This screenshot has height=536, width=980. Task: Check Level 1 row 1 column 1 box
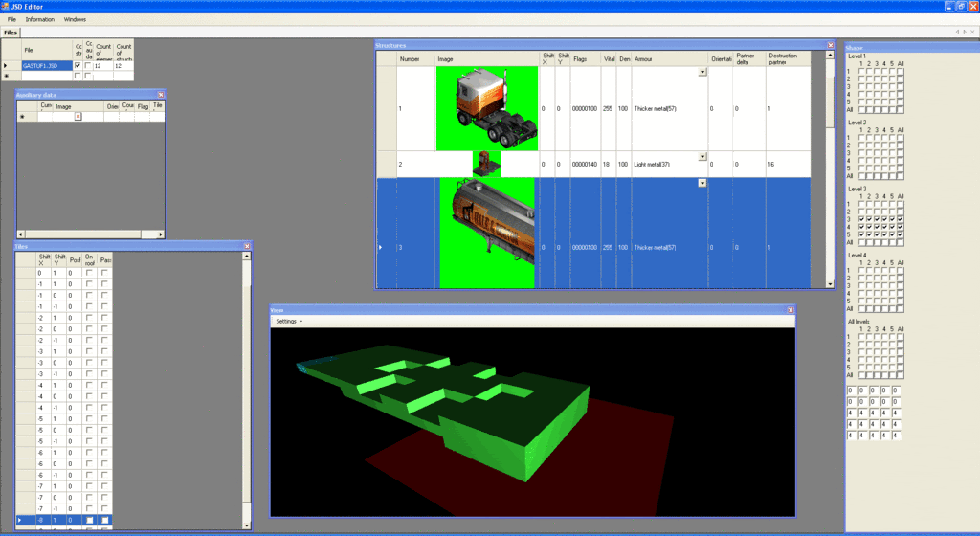pos(862,71)
